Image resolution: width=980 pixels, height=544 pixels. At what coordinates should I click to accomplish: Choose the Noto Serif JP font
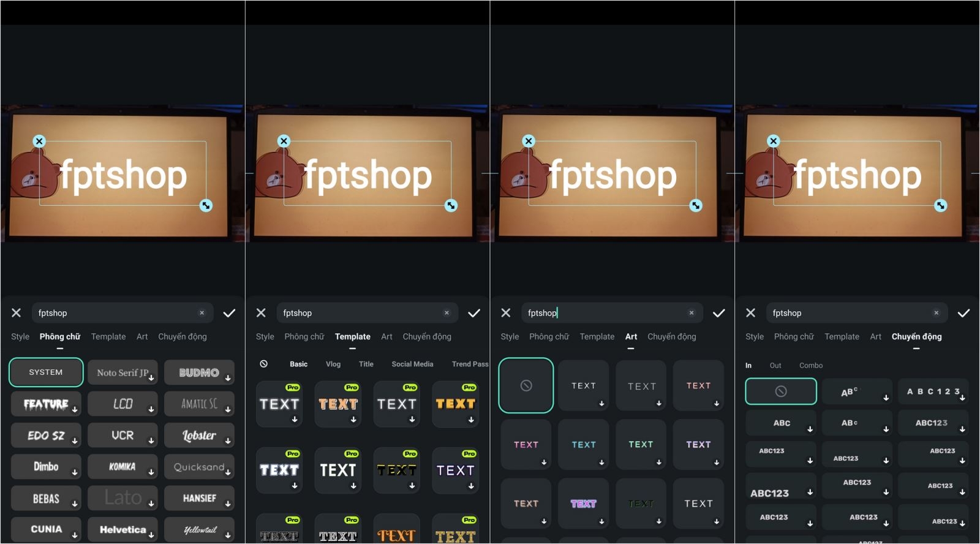tap(123, 372)
